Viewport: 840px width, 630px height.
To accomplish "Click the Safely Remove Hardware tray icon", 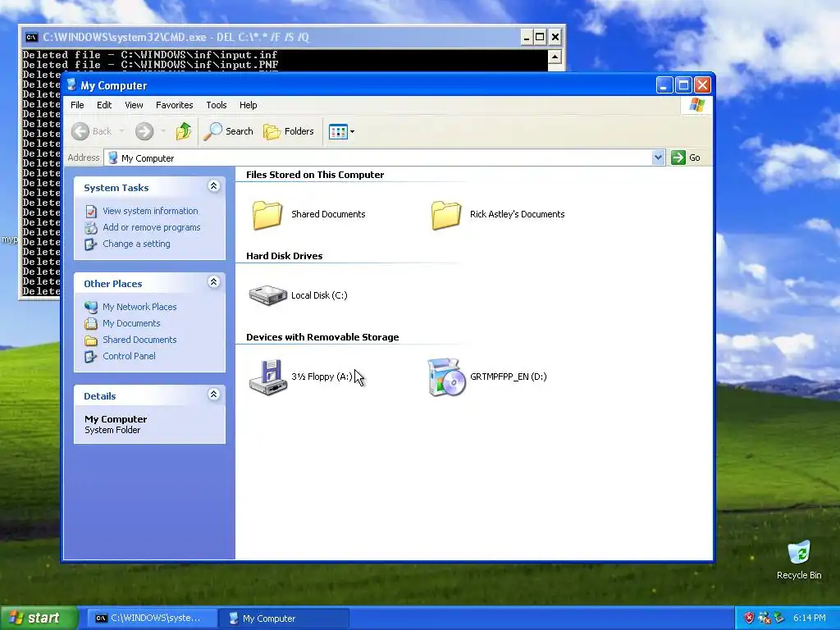I will click(x=778, y=618).
